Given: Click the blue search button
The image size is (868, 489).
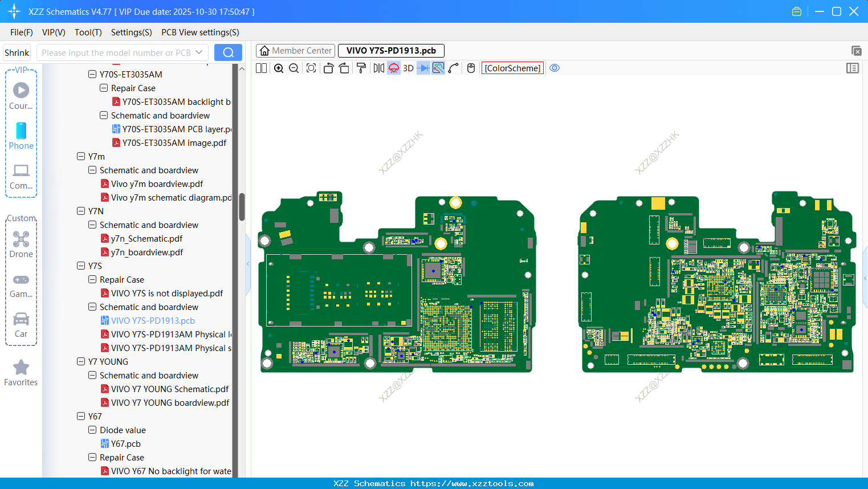Looking at the screenshot, I should tap(228, 52).
